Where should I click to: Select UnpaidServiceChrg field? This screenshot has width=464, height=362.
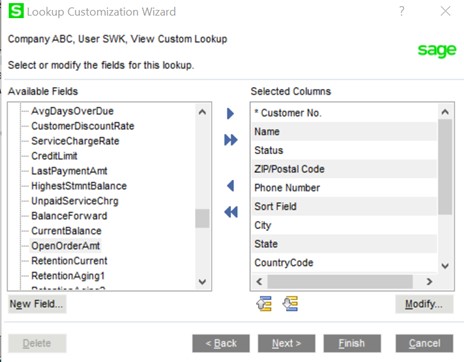[75, 201]
